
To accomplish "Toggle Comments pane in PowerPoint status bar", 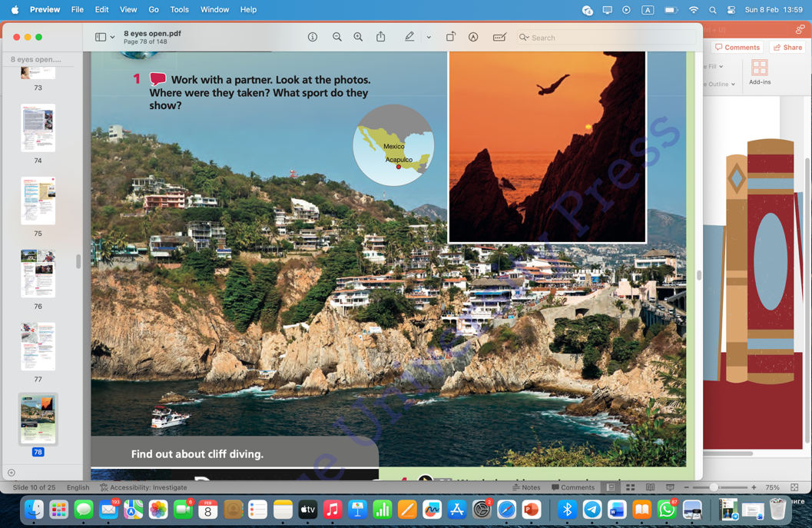I will [x=573, y=487].
